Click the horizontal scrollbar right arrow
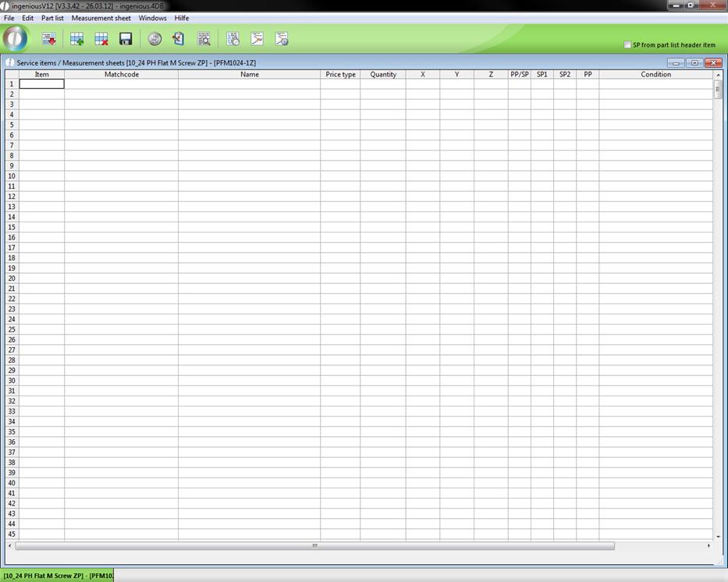Screen dimensions: 728x582 [x=708, y=546]
